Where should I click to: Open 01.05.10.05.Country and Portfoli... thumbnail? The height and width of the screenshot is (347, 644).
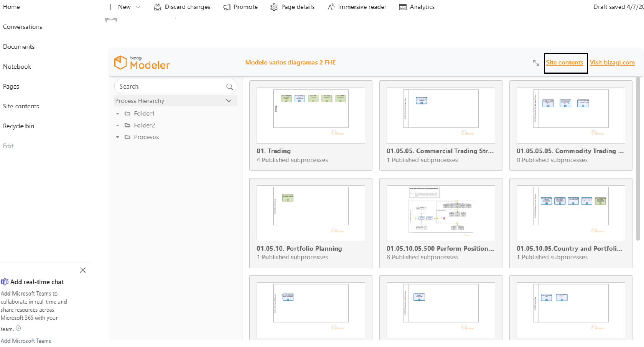[x=571, y=213]
